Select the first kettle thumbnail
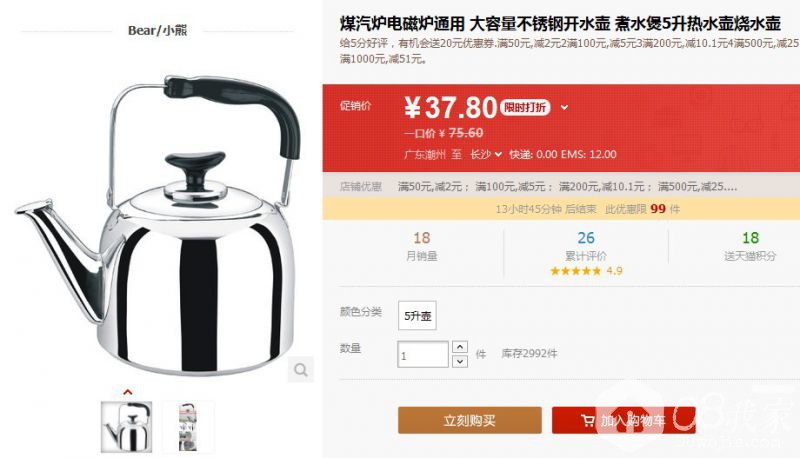This screenshot has height=458, width=800. 127,427
